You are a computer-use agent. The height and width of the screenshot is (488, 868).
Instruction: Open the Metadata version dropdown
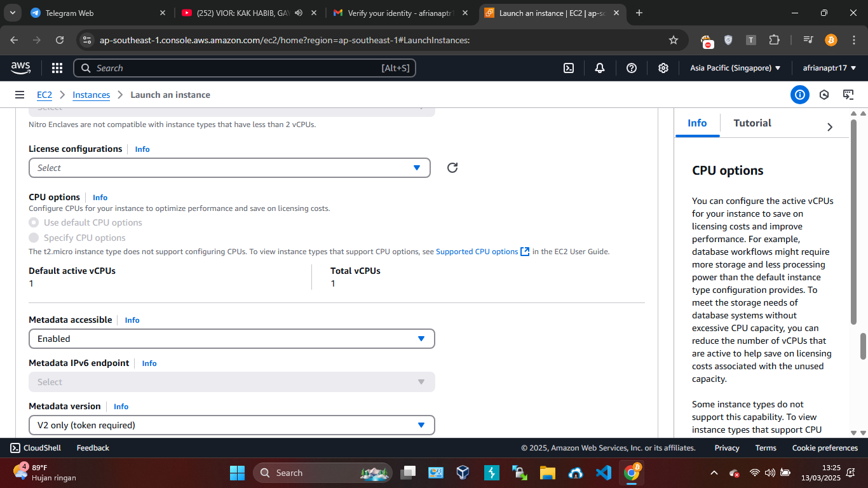point(232,425)
